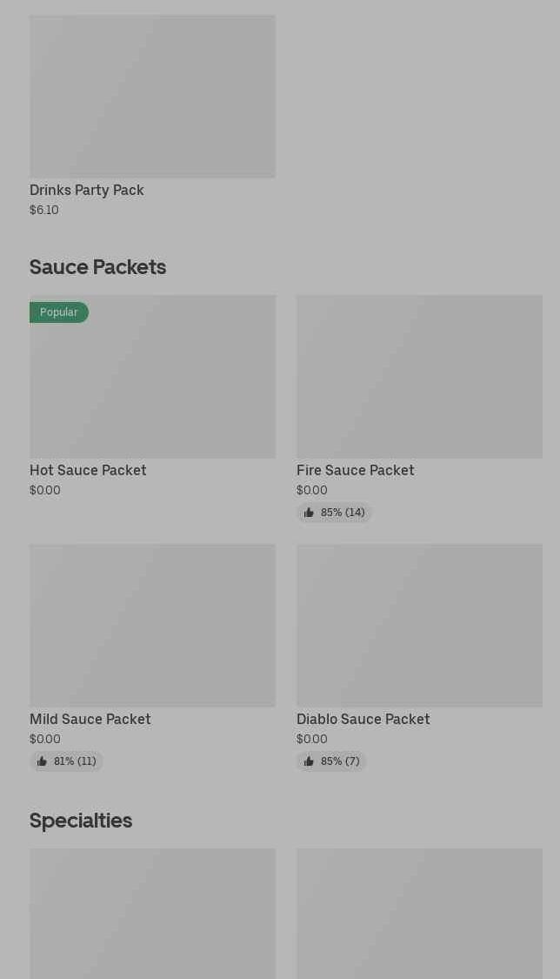Open the Drinks Party Pack image
This screenshot has width=560, height=979.
coord(152,96)
